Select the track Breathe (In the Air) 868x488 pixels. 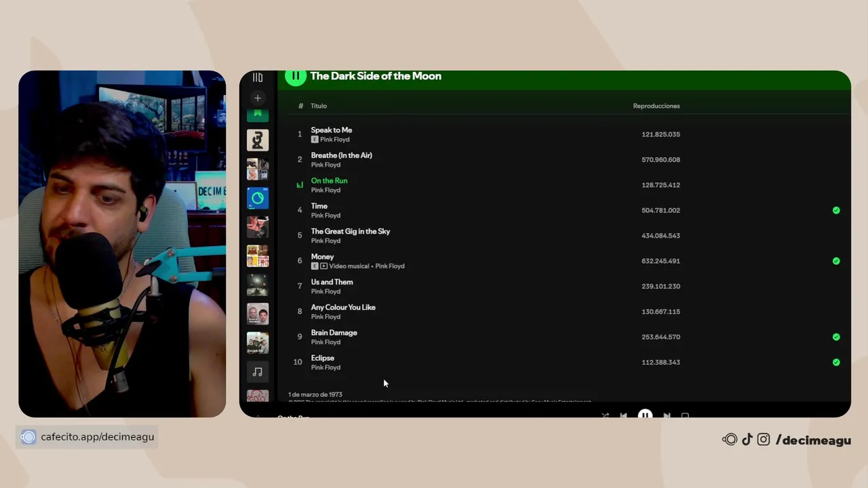(x=341, y=155)
